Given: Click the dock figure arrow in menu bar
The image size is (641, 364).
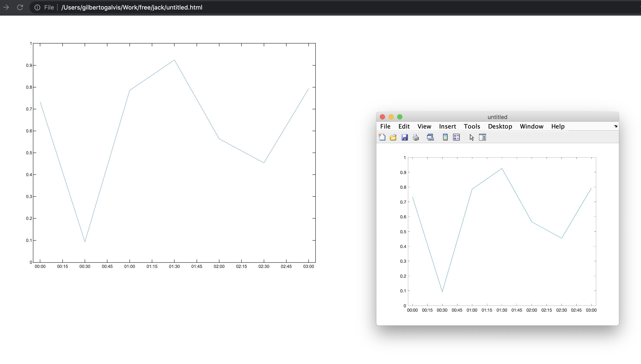Looking at the screenshot, I should point(615,126).
